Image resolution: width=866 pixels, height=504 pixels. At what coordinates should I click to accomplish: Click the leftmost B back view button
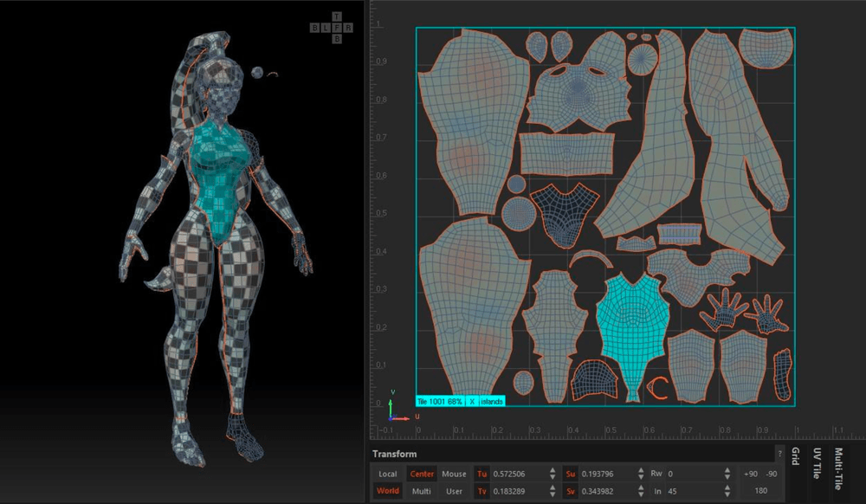click(315, 29)
